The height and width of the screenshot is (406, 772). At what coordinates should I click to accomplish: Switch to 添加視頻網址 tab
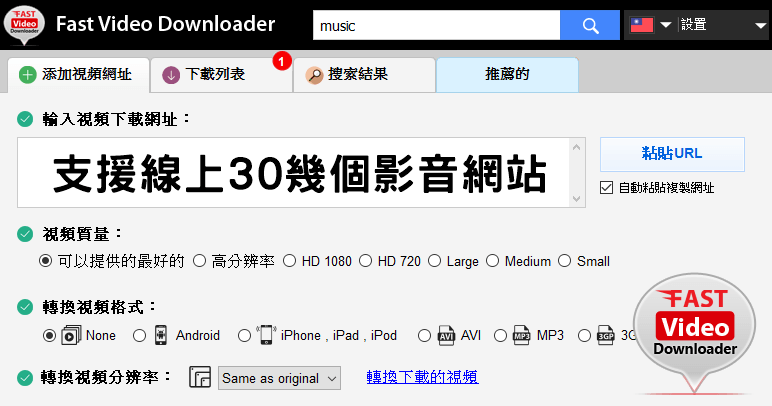pyautogui.click(x=78, y=75)
